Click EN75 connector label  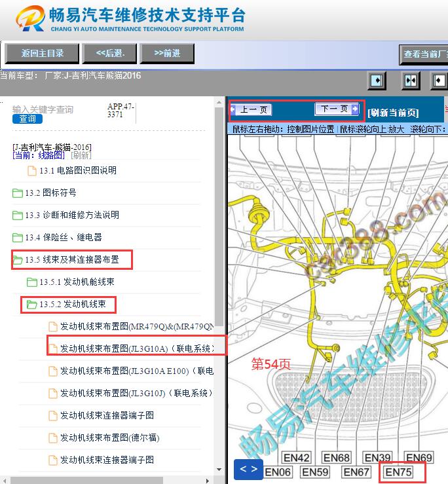(398, 472)
